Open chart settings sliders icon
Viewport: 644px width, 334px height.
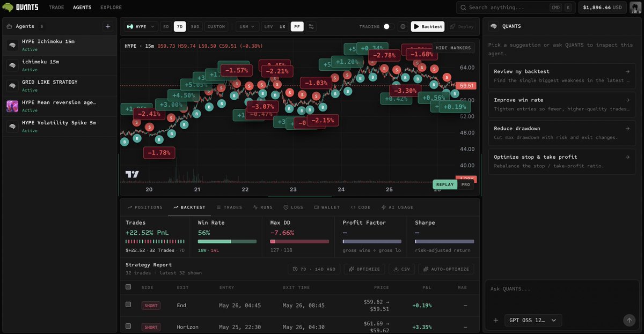(311, 26)
